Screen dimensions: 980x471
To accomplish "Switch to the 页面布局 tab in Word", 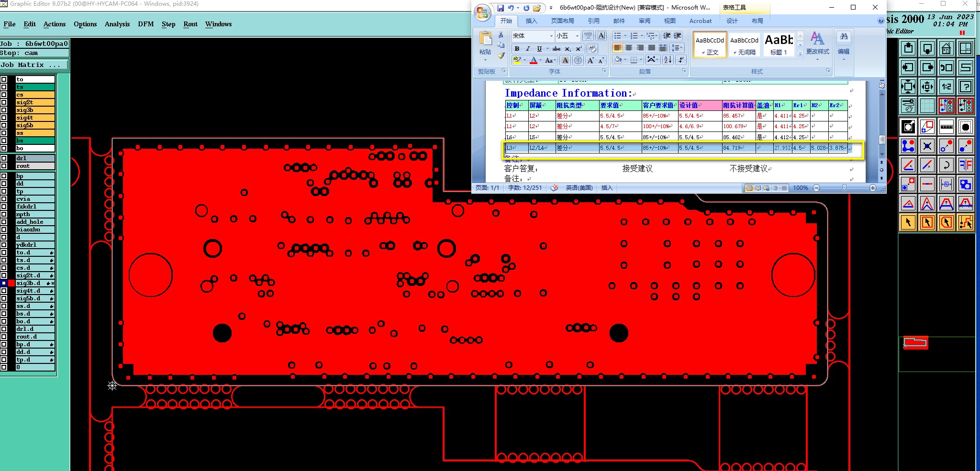I will point(562,21).
